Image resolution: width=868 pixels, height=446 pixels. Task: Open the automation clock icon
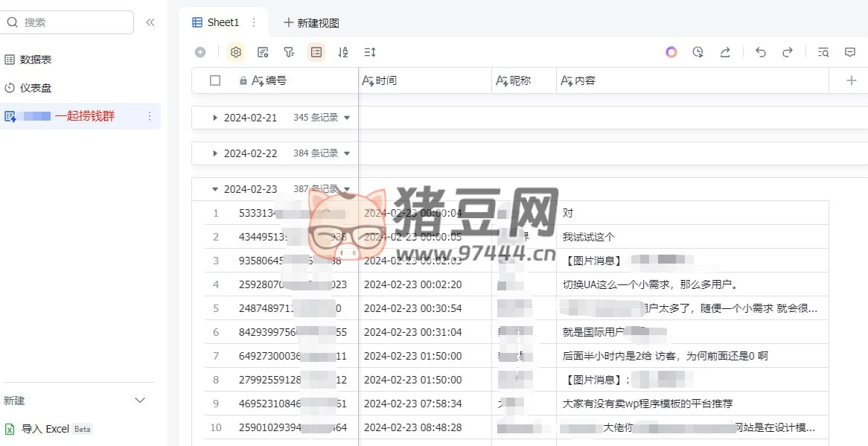coord(698,52)
